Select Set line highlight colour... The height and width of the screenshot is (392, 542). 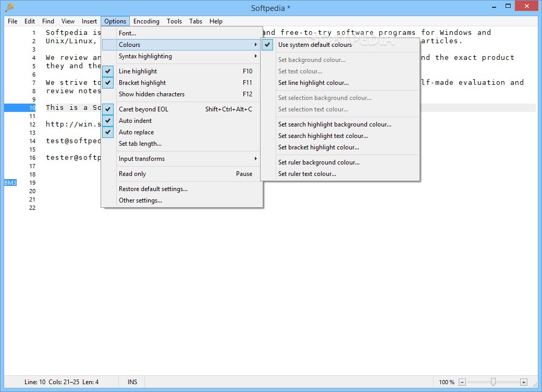click(340, 83)
